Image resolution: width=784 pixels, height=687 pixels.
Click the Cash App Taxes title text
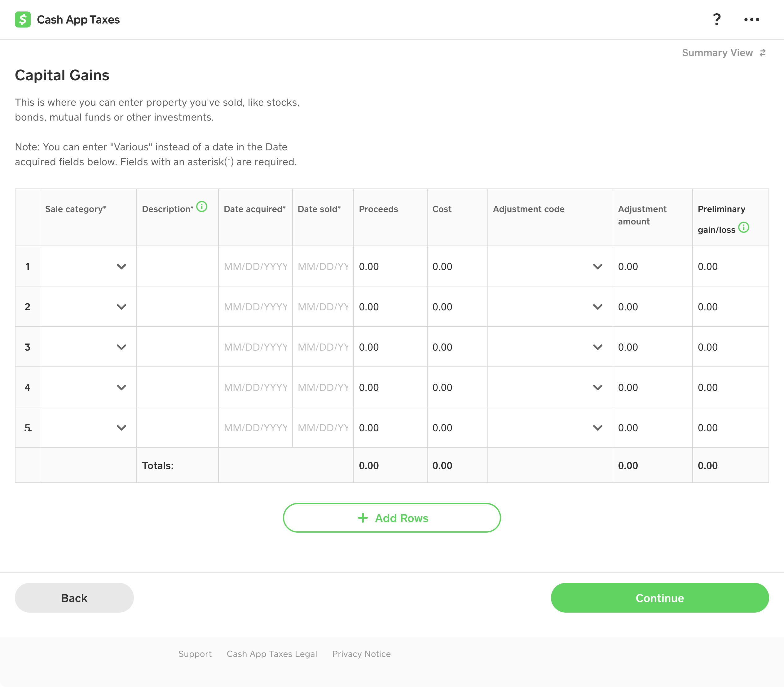pos(78,20)
